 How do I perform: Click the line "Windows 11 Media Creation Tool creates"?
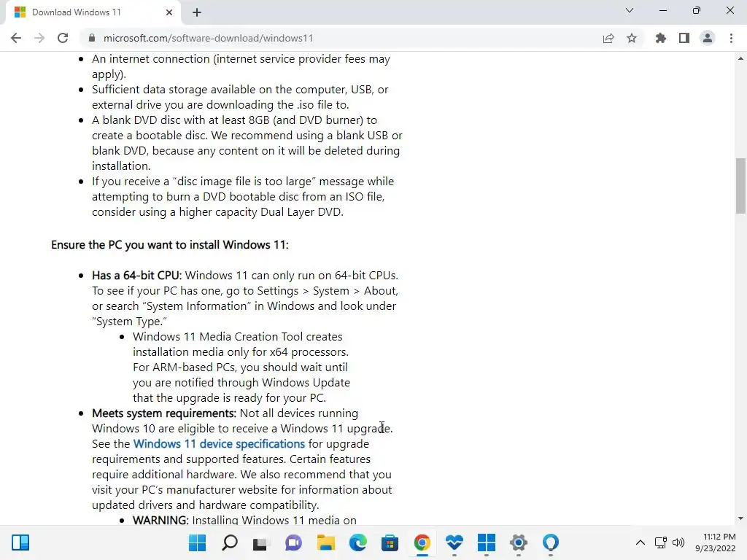[x=237, y=337]
